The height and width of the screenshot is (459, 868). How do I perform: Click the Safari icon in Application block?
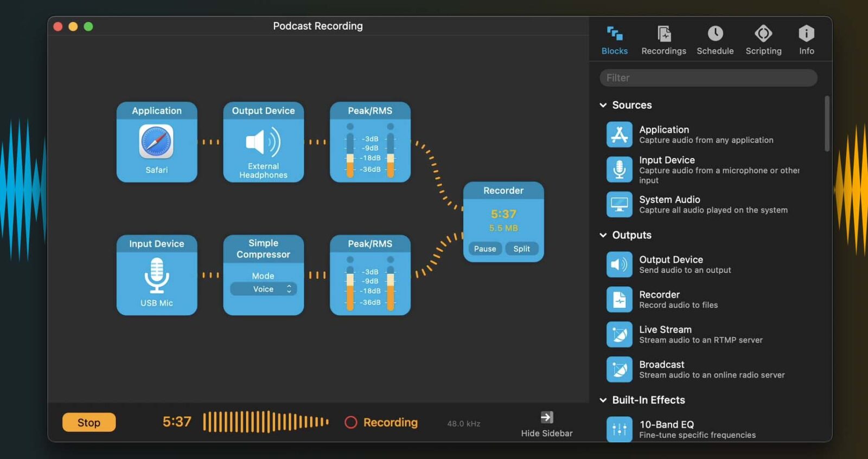156,141
